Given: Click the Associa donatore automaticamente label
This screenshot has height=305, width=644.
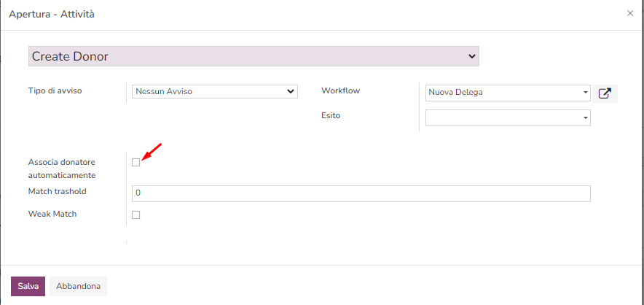Looking at the screenshot, I should (x=61, y=169).
